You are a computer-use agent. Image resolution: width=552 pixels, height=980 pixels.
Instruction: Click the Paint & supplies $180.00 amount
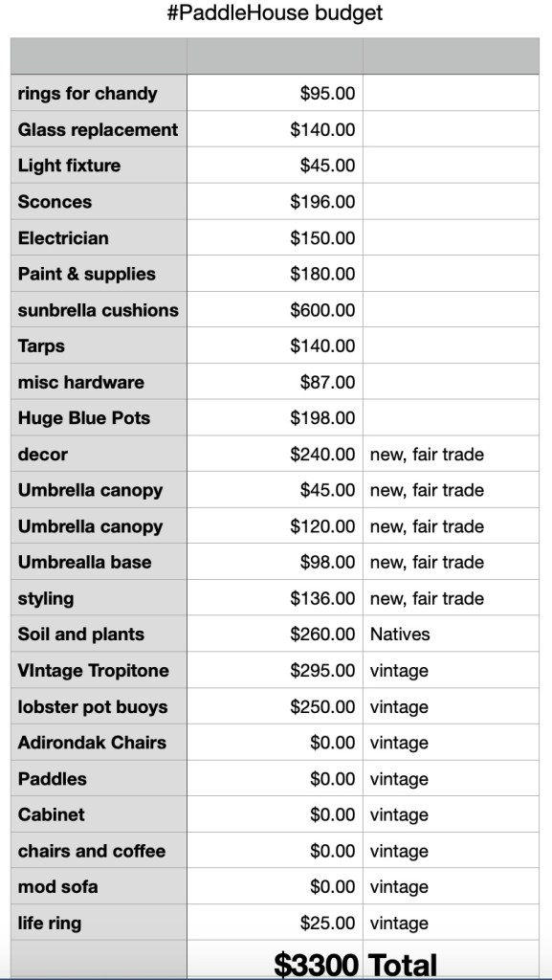tap(322, 274)
